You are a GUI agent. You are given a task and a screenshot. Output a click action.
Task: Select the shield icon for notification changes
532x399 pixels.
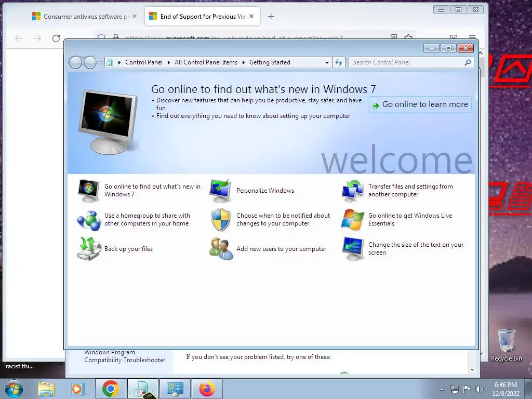point(220,220)
